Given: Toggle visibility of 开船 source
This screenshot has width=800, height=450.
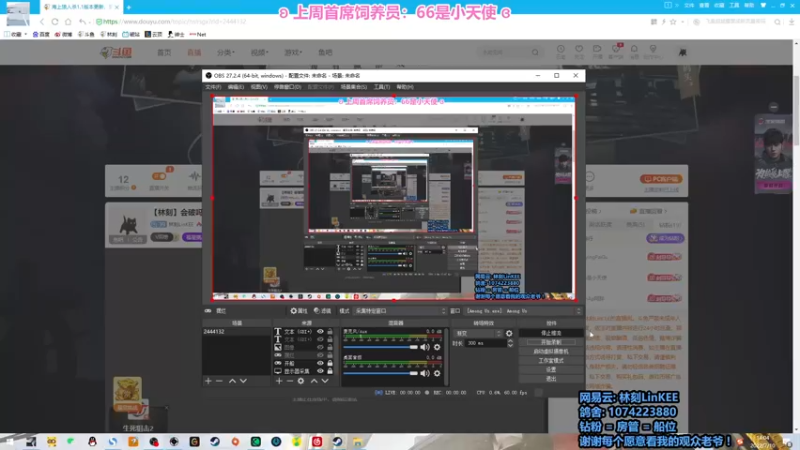Looking at the screenshot, I should click(320, 363).
